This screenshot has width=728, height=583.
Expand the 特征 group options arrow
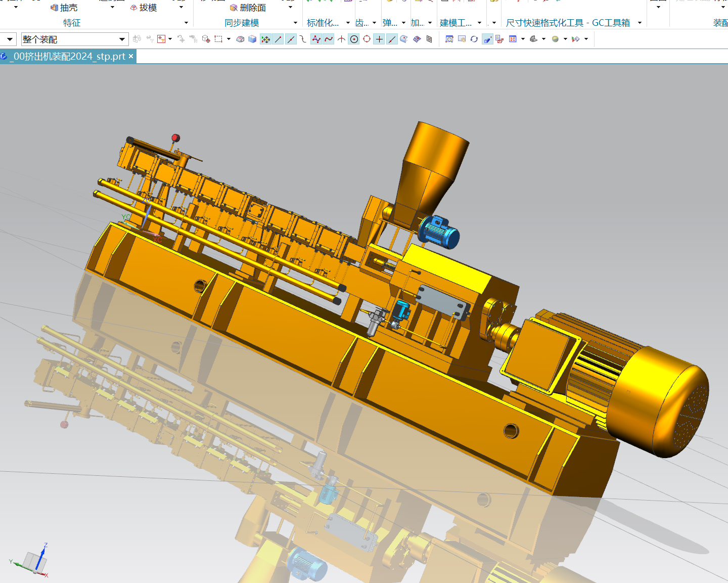(186, 23)
